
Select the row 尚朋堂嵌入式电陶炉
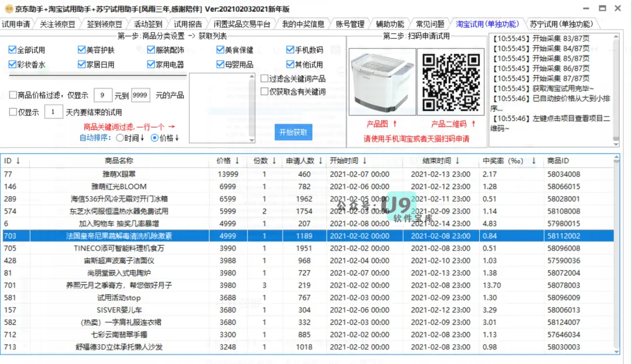[x=308, y=273]
